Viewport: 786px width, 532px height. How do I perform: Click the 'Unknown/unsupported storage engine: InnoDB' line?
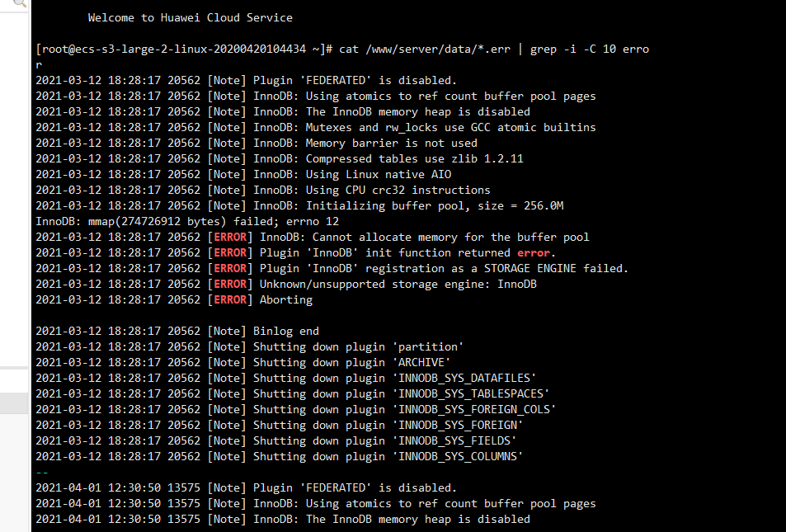(285, 284)
